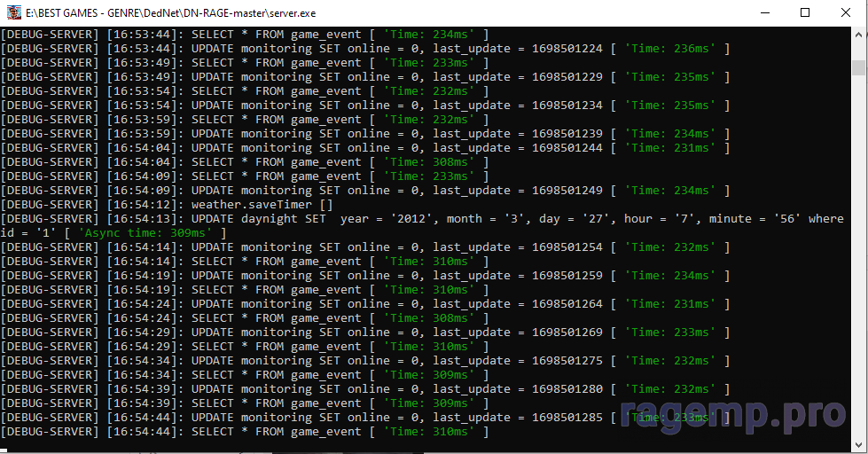Close the server.exe console window

846,12
